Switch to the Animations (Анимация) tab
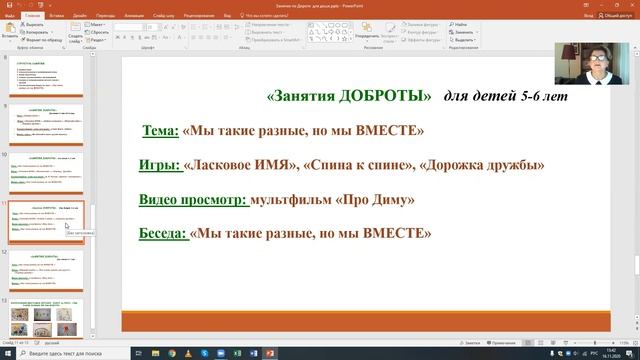Screen dimensions: 640x360 pyautogui.click(x=134, y=16)
